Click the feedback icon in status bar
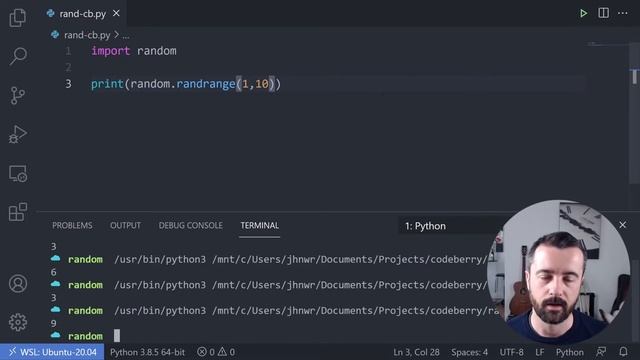The width and height of the screenshot is (640, 360). 601,352
